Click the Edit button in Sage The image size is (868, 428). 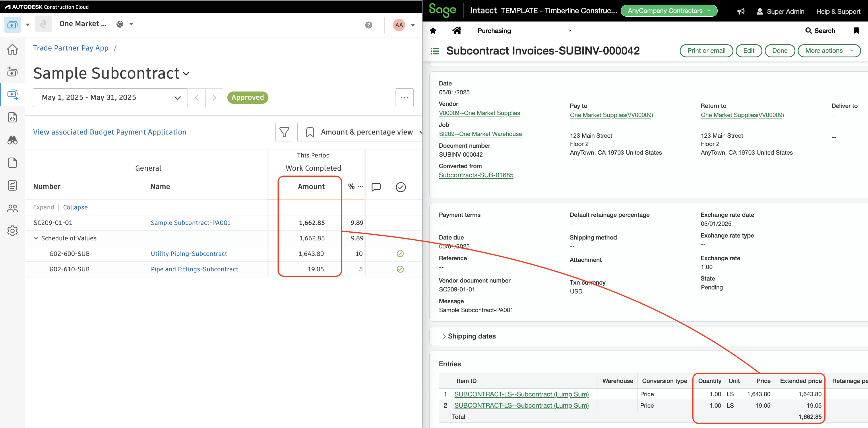click(x=749, y=50)
